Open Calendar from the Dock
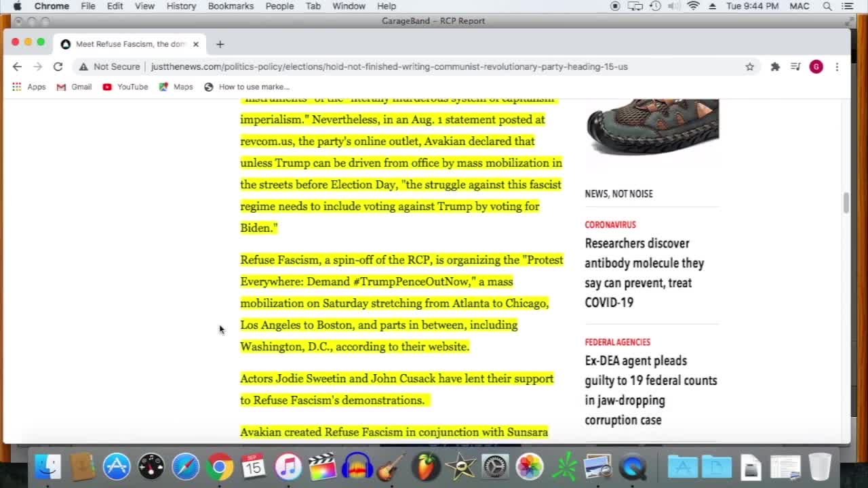The width and height of the screenshot is (868, 488). click(x=254, y=466)
